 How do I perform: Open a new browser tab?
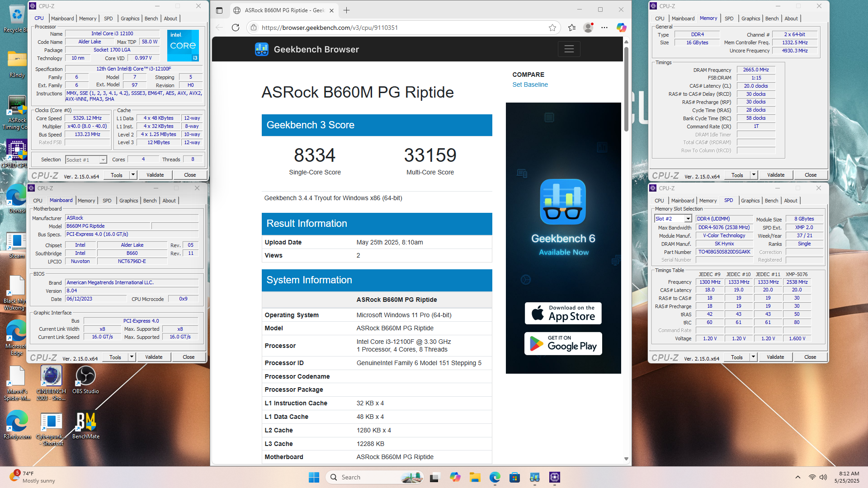point(347,10)
